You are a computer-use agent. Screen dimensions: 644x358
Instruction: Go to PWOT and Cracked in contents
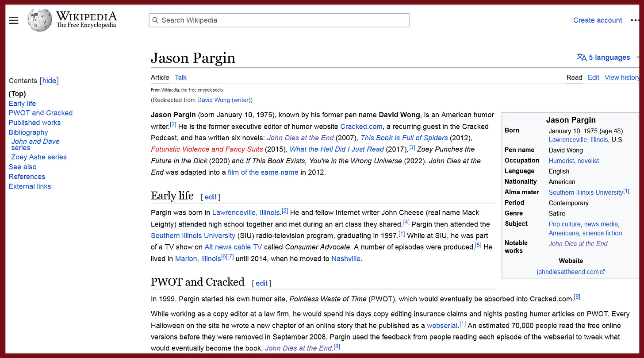tap(41, 113)
